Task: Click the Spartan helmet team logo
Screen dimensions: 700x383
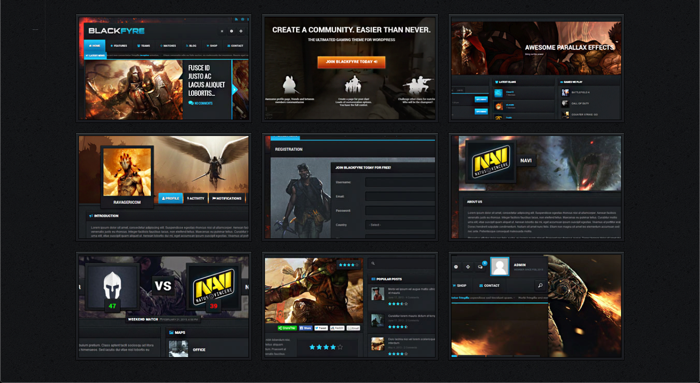Action: (112, 286)
